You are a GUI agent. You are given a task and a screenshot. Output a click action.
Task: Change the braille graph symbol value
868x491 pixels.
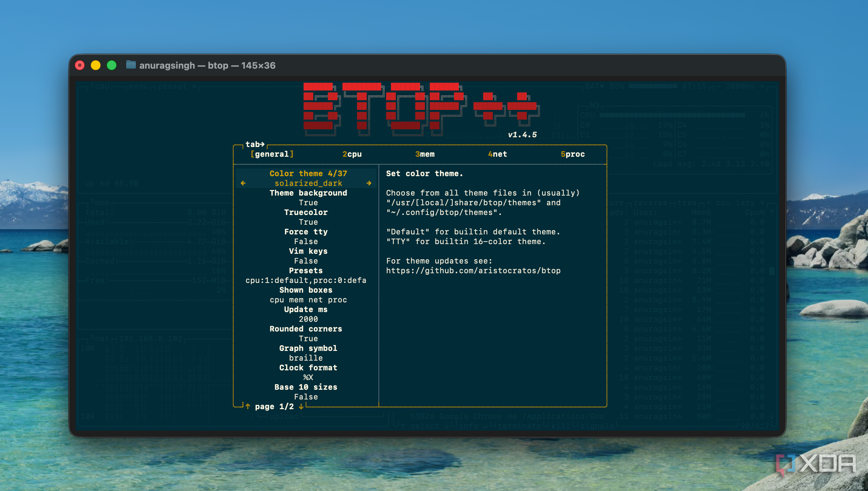306,358
